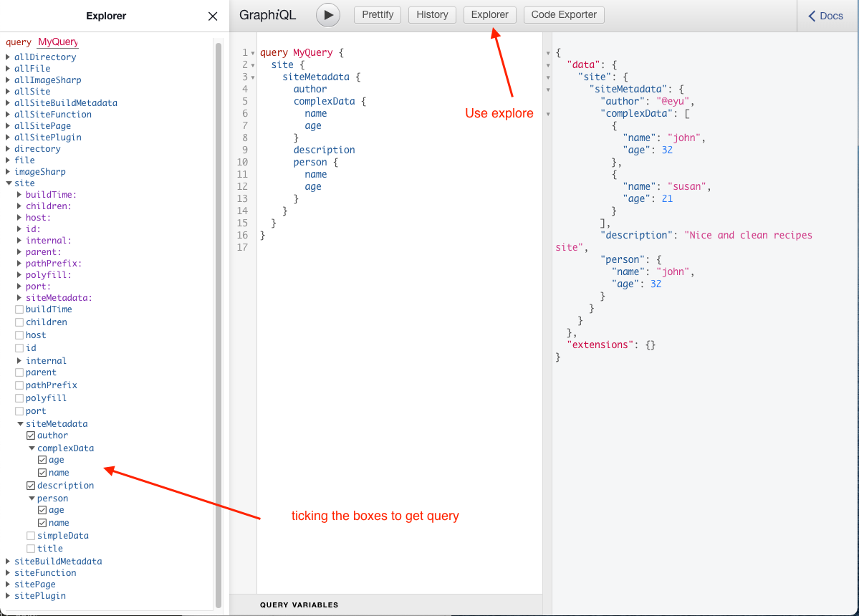859x616 pixels.
Task: Click the Explorer panel vertical scrollbar
Action: 219,322
